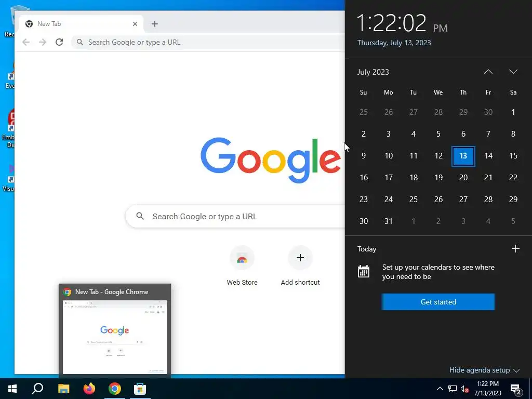Select the New Tab tab
The height and width of the screenshot is (399, 532).
pyautogui.click(x=81, y=24)
